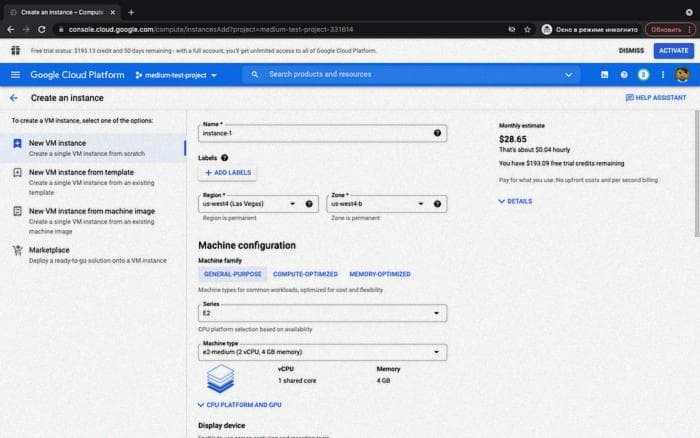
Task: Click the machine image option icon
Action: pyautogui.click(x=17, y=211)
